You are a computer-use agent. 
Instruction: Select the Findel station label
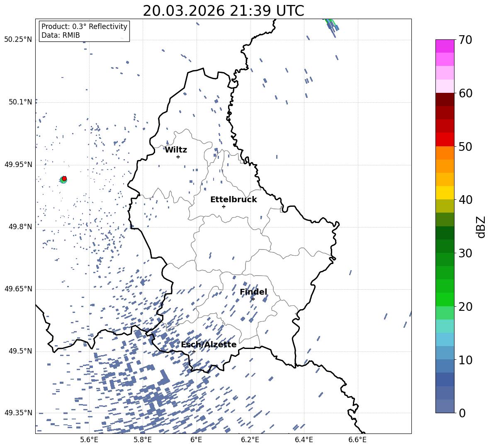253,292
